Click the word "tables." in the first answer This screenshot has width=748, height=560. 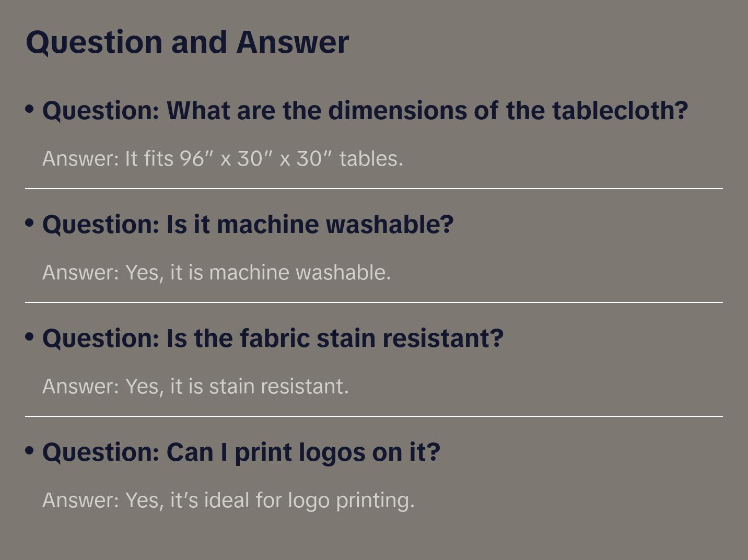coord(371,159)
